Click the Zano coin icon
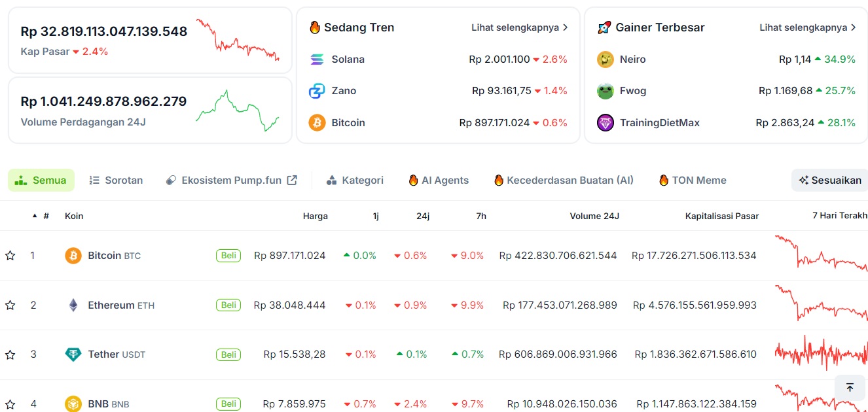Image resolution: width=868 pixels, height=412 pixels. [317, 91]
